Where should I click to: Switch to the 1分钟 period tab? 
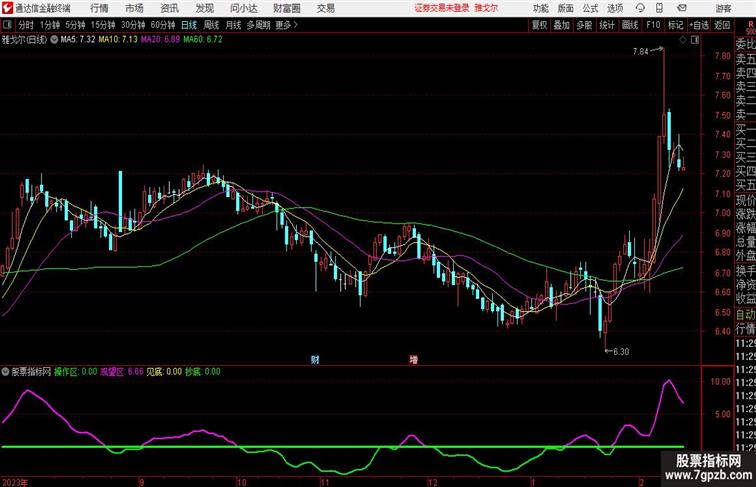tap(50, 25)
